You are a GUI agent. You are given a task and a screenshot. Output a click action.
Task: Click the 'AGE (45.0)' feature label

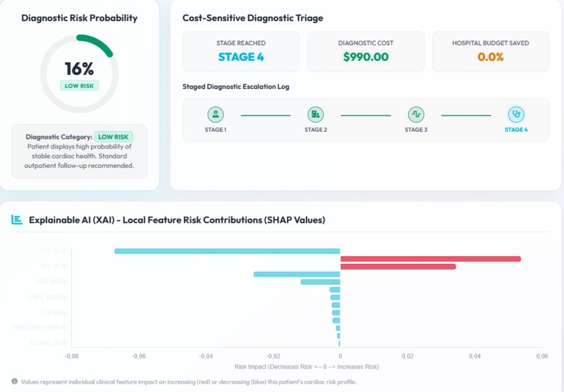[50, 281]
